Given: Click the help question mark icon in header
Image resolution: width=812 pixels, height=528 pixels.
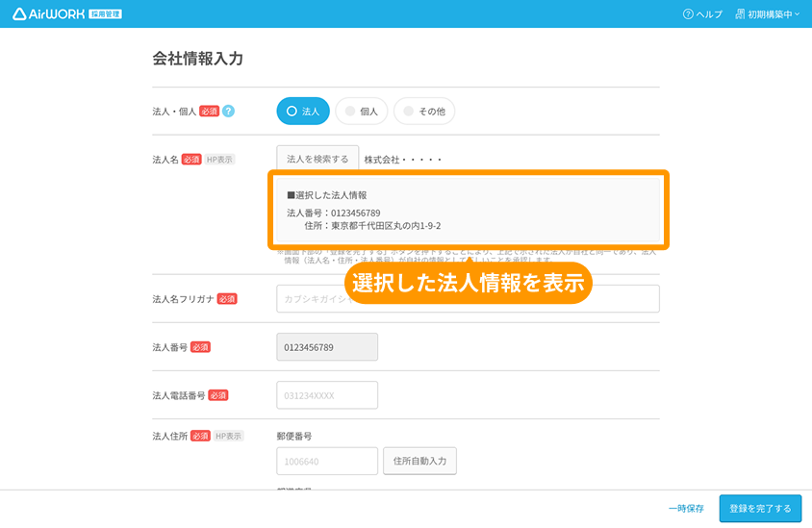Looking at the screenshot, I should (x=688, y=14).
